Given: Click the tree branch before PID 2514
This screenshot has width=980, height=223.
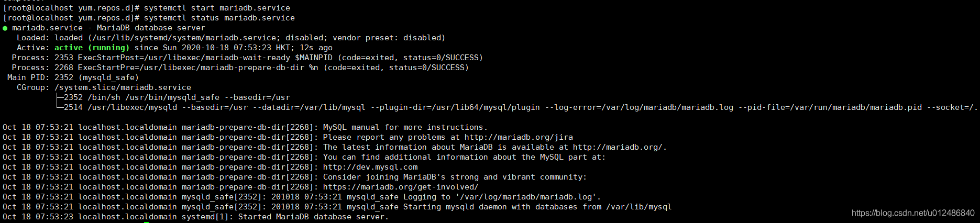Looking at the screenshot, I should pos(59,107).
